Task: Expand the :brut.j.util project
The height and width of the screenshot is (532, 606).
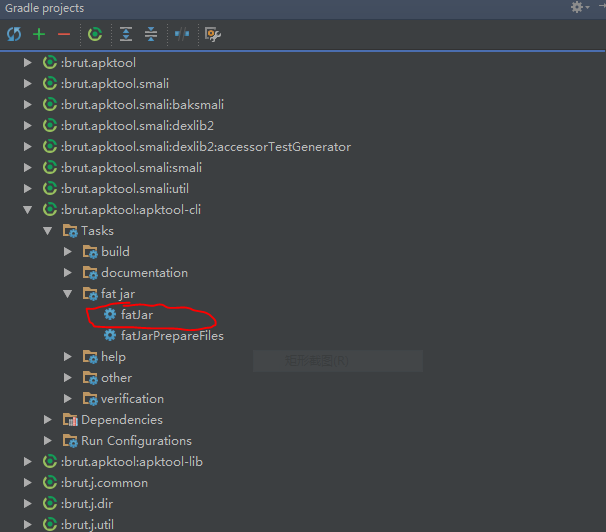Action: click(27, 525)
